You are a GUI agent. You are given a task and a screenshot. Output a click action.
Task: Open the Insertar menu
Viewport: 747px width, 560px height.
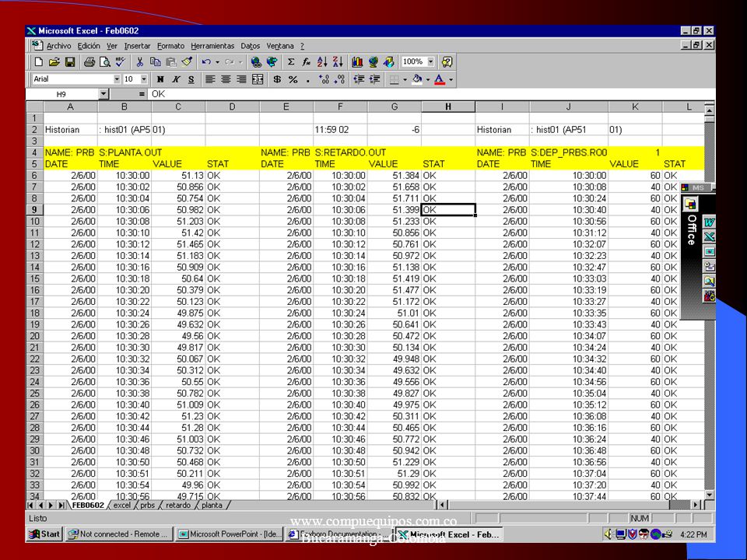(137, 46)
